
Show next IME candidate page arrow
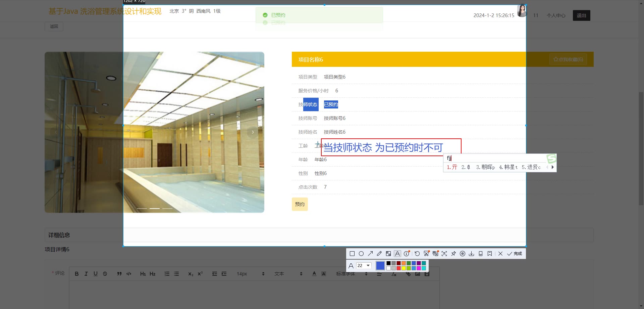pyautogui.click(x=552, y=167)
